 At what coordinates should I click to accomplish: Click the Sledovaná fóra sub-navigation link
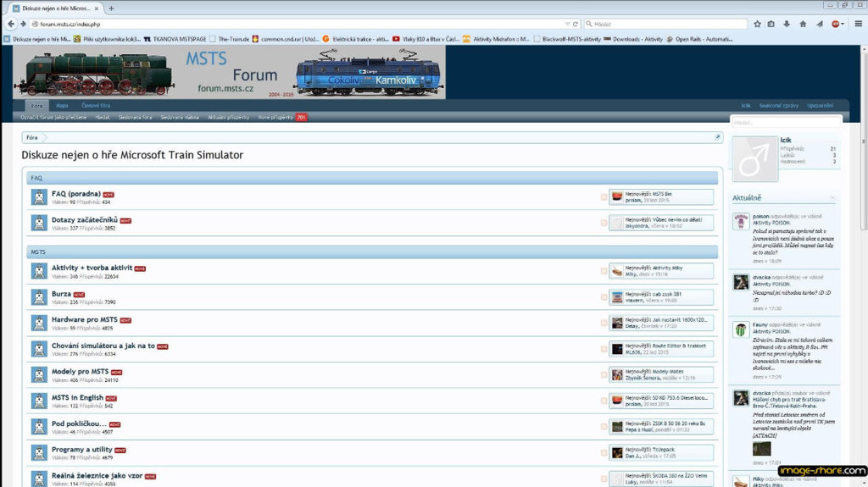point(135,118)
